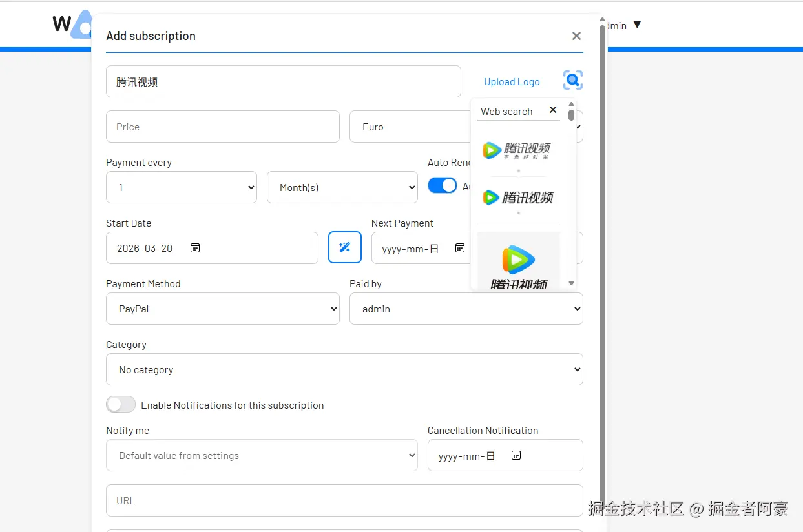803x532 pixels.
Task: Click the Wallos logo in header
Action: [72, 25]
